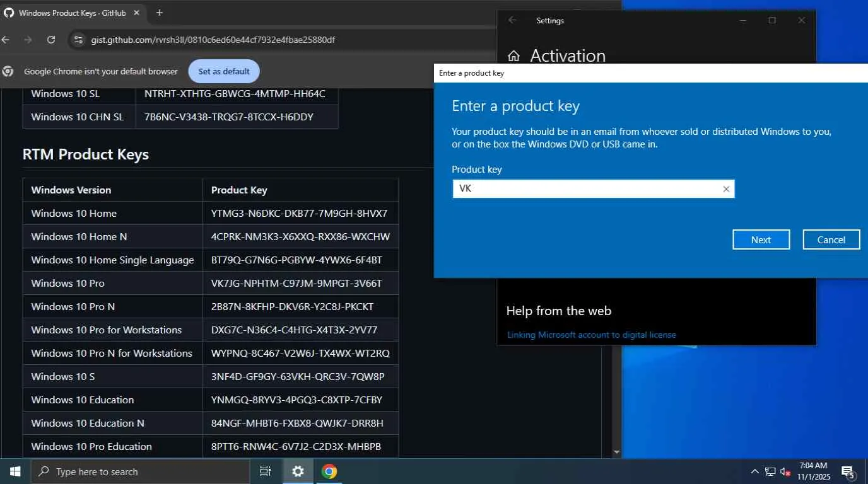Viewport: 868px width, 484px height.
Task: Click the GitHub favicon on the browser tab
Action: click(9, 13)
